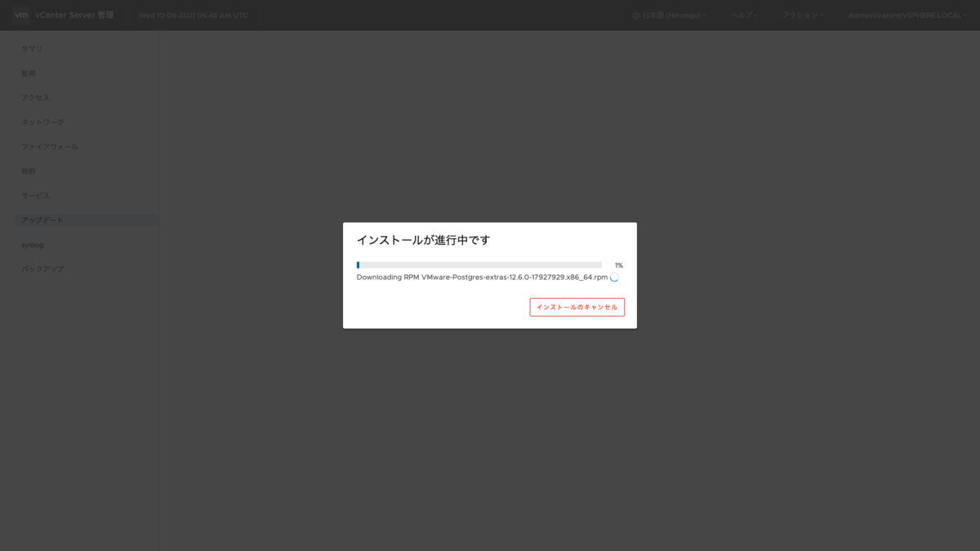The height and width of the screenshot is (551, 980).
Task: Click the vCenter Server 管理 title
Action: [74, 16]
